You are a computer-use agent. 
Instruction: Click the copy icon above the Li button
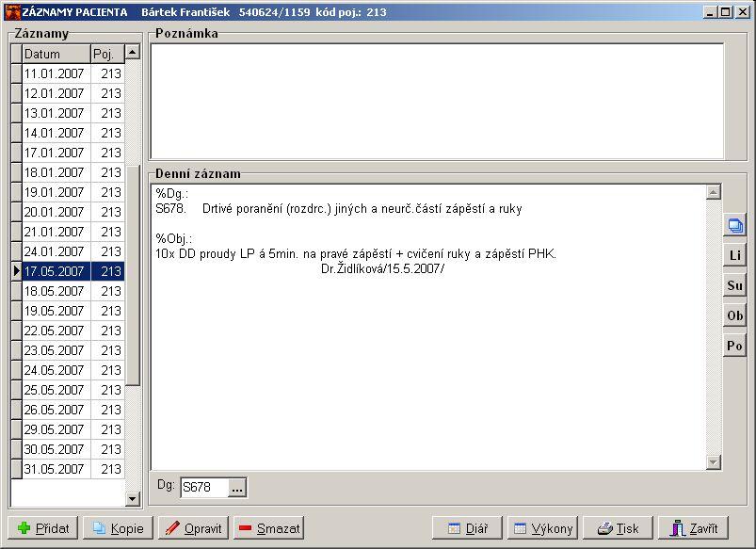click(734, 225)
